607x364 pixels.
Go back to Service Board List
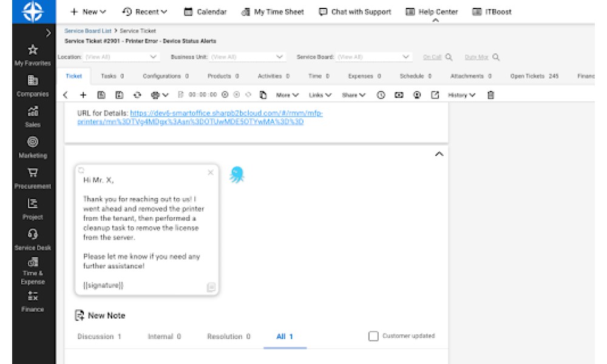(88, 31)
